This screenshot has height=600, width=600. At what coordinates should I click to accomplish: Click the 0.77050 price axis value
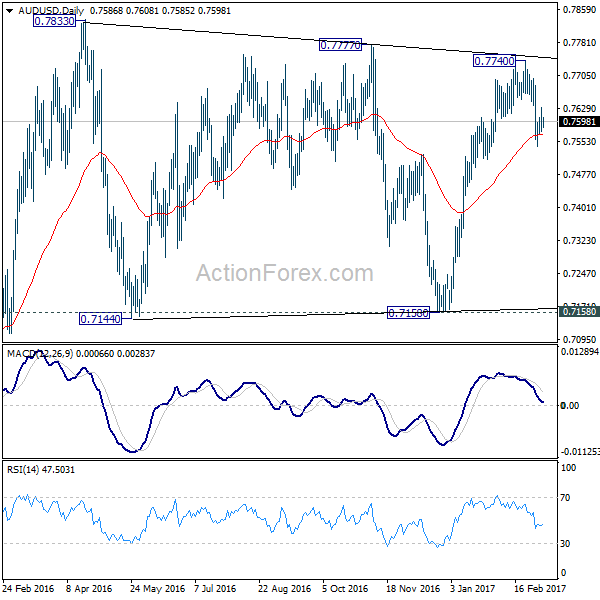point(579,76)
